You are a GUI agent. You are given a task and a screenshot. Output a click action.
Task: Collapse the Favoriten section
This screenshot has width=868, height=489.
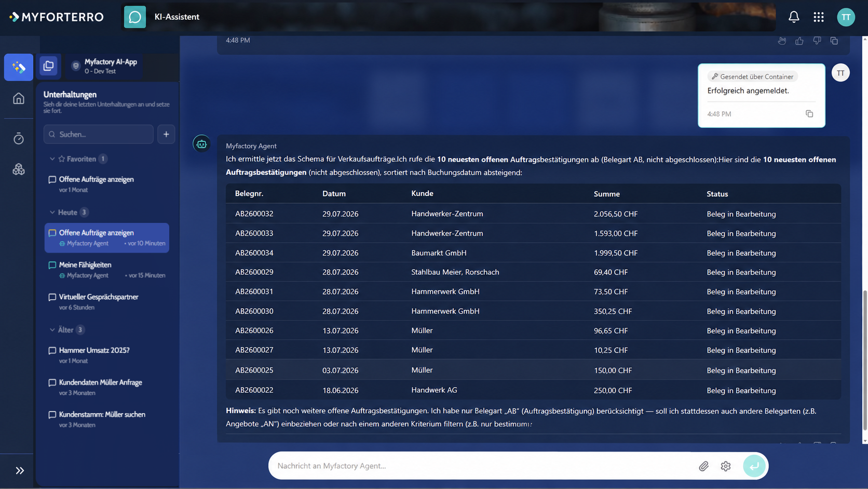click(52, 159)
